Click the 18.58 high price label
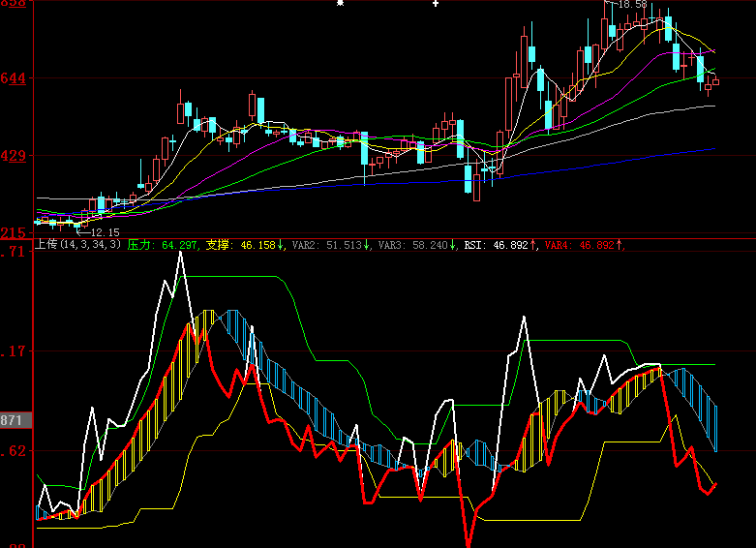 632,4
